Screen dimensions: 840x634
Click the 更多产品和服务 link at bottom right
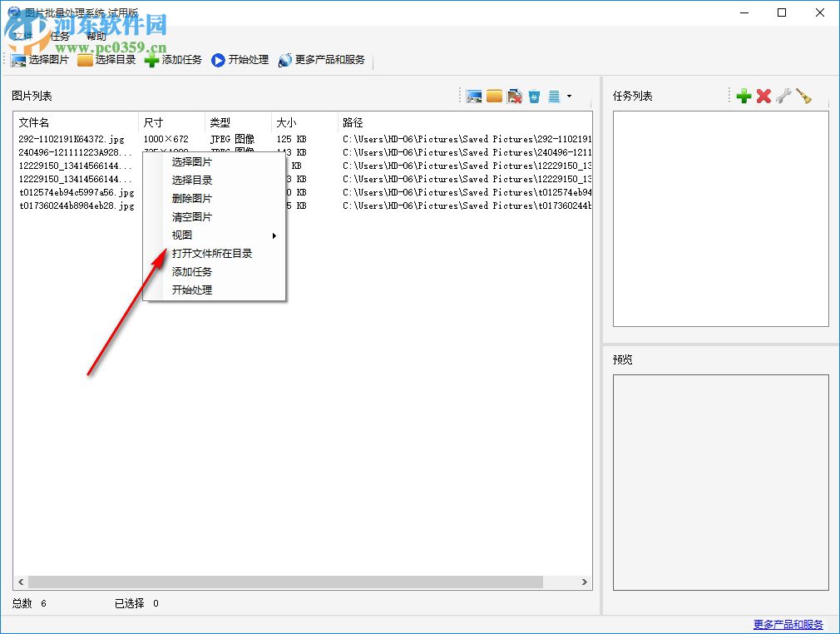(x=788, y=622)
